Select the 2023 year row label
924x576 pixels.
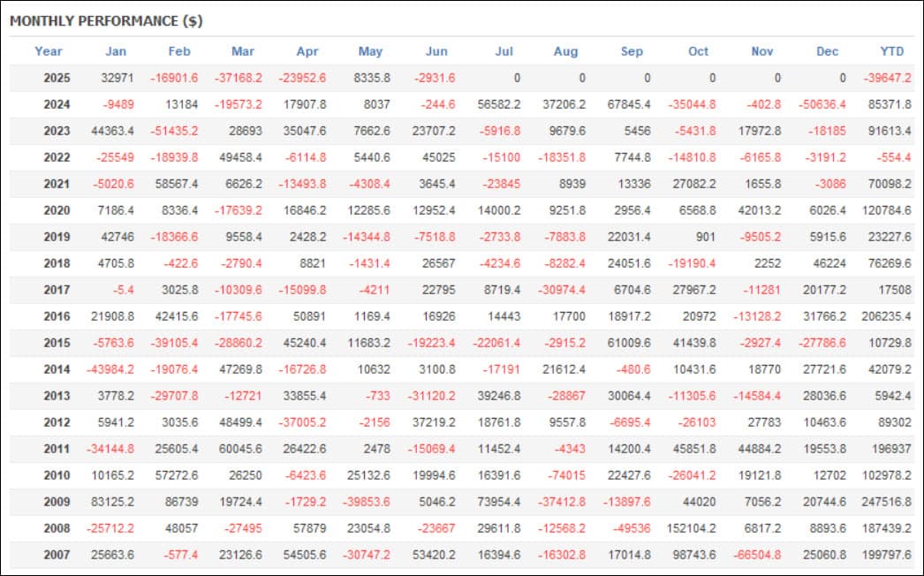(57, 131)
